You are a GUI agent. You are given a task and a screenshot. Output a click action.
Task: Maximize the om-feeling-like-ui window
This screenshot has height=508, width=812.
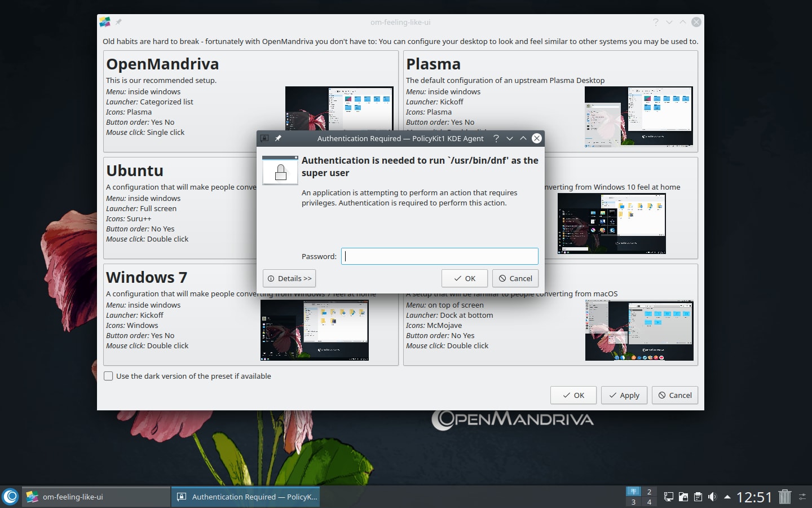(x=683, y=22)
